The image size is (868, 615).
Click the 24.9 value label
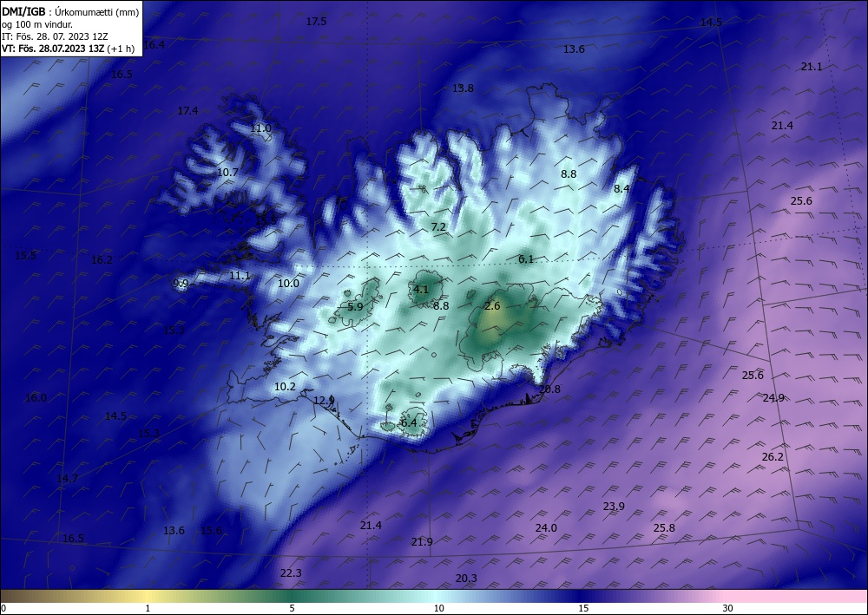click(x=773, y=397)
